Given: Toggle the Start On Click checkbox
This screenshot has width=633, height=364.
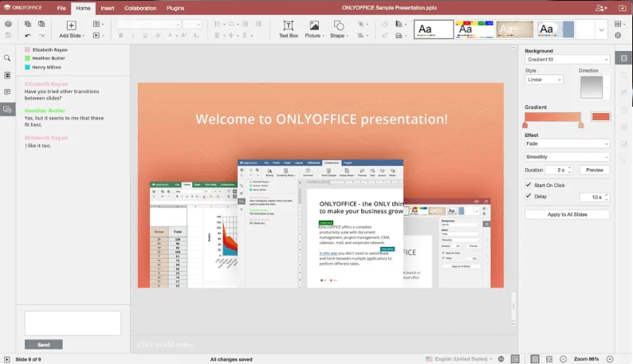Looking at the screenshot, I should pyautogui.click(x=528, y=185).
